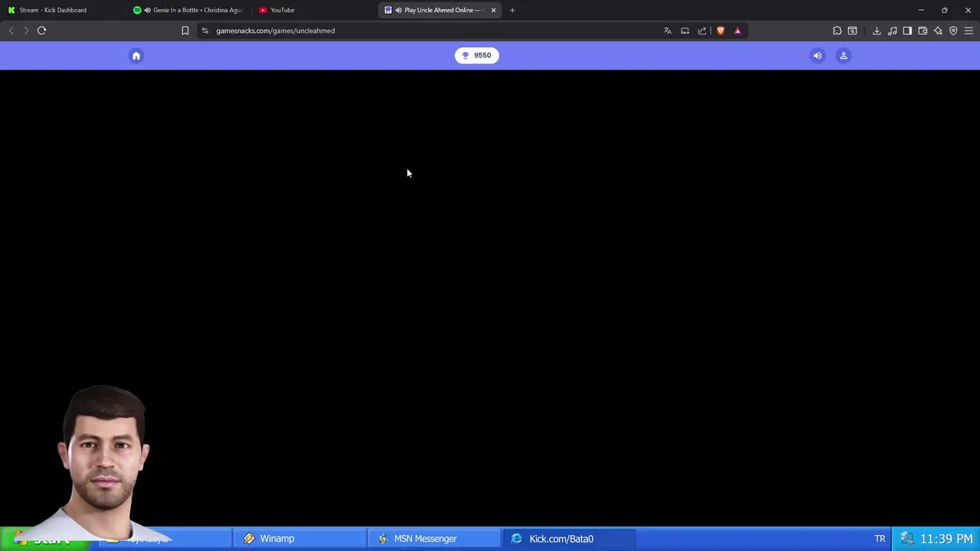Go back to the previous page

tap(11, 31)
